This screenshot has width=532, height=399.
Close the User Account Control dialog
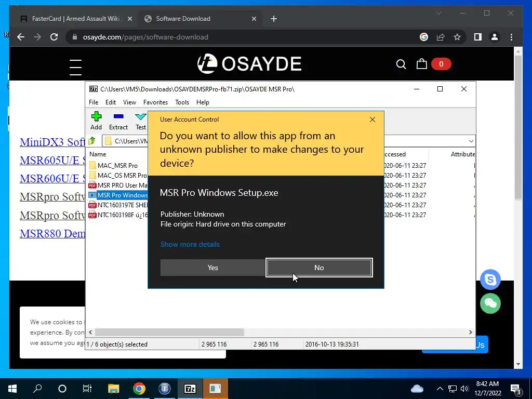(x=372, y=119)
